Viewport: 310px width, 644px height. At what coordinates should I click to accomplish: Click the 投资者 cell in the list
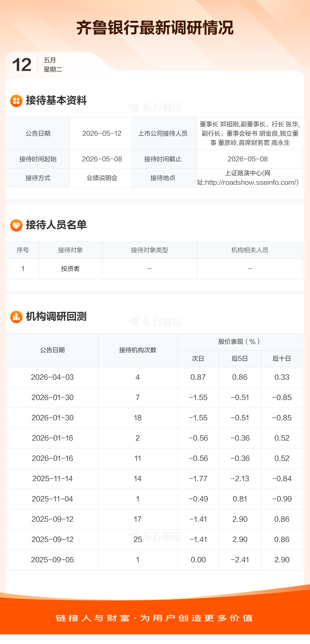(x=70, y=269)
